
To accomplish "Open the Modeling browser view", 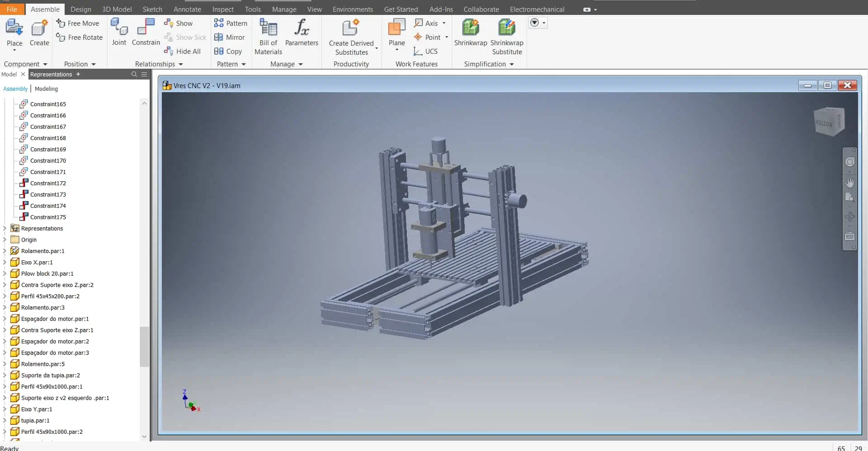I will 46,89.
